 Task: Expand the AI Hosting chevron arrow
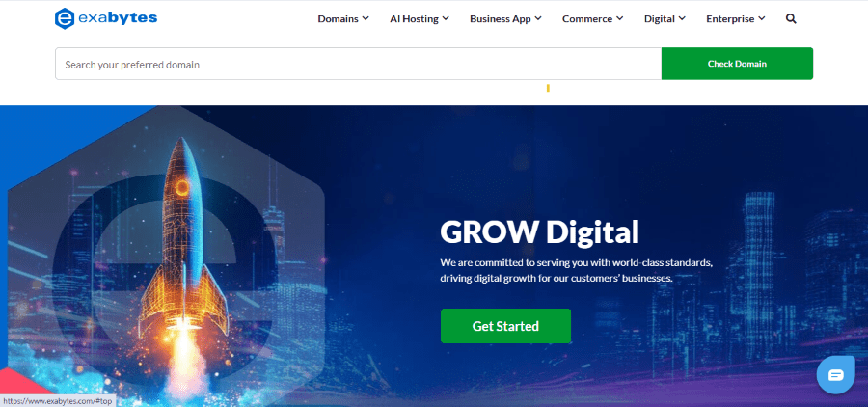pyautogui.click(x=447, y=19)
